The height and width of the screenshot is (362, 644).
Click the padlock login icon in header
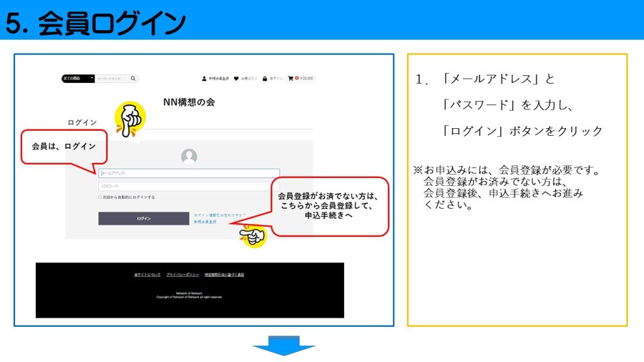(265, 79)
